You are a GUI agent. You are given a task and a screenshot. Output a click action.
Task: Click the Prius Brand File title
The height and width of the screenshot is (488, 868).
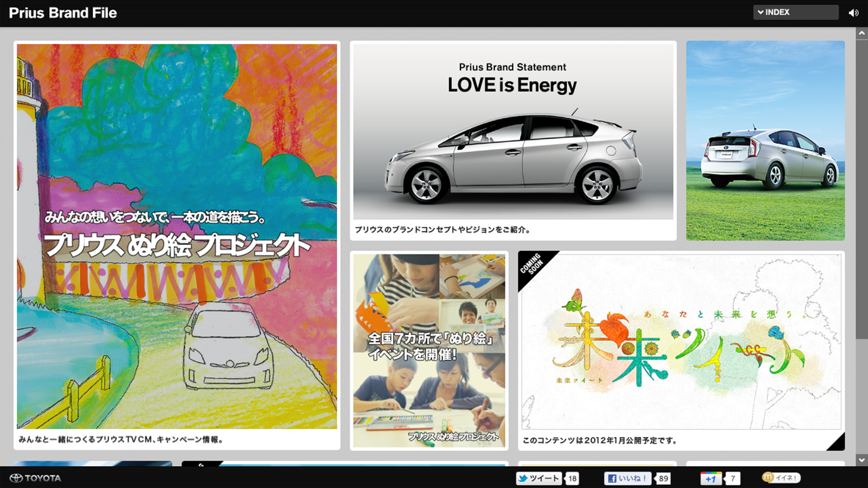[63, 13]
